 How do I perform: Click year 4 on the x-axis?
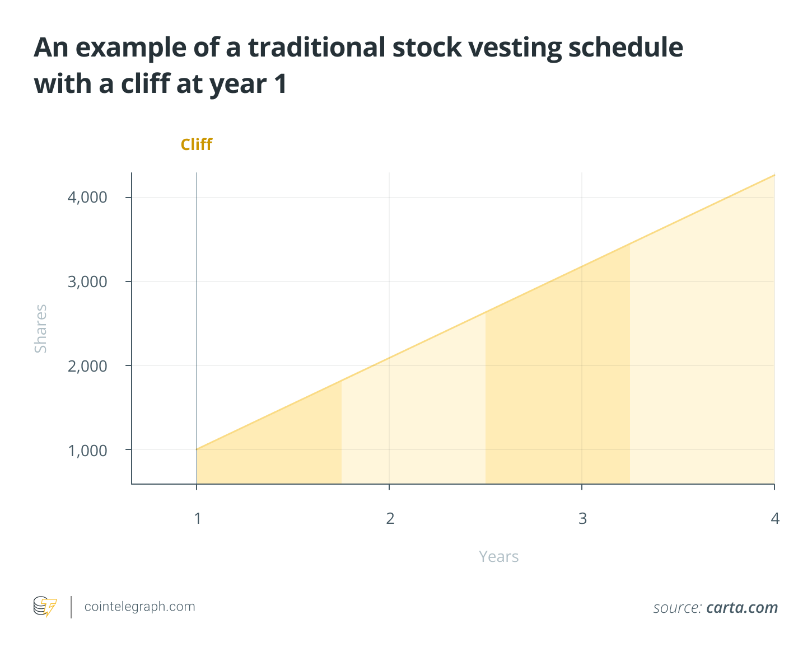pos(774,519)
